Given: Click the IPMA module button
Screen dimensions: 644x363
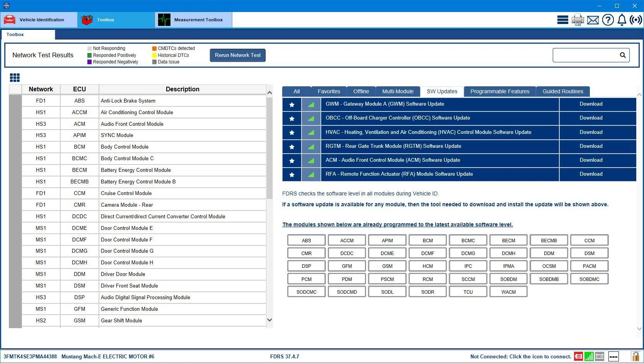Looking at the screenshot, I should 509,266.
